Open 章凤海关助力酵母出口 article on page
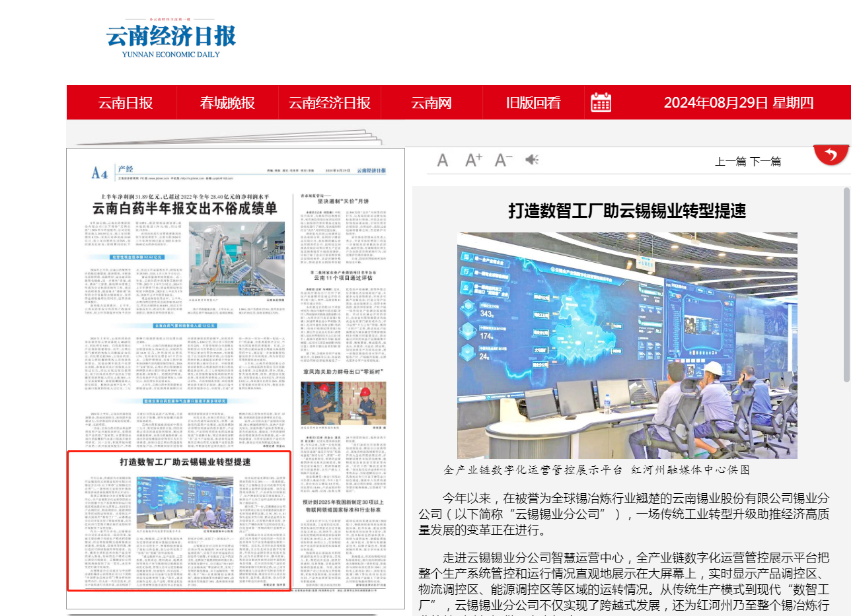The height and width of the screenshot is (616, 855). click(x=342, y=372)
